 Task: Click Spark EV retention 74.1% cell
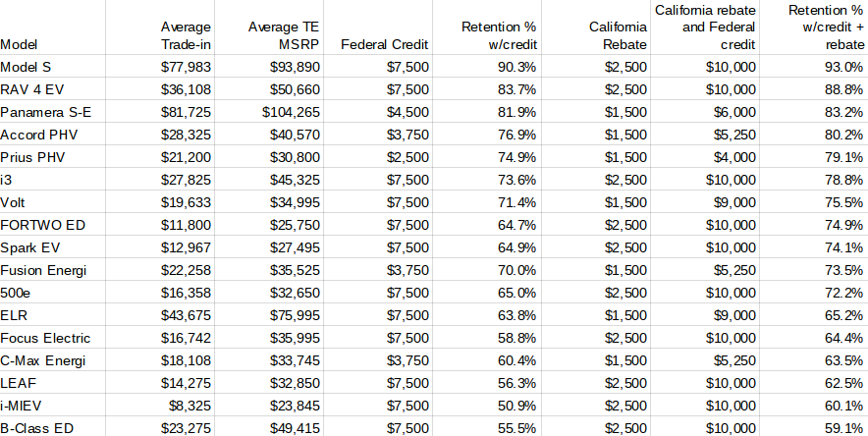pos(843,247)
